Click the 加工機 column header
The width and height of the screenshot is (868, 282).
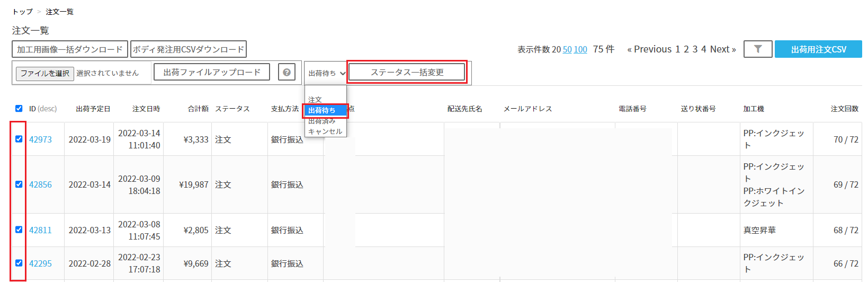pos(754,109)
